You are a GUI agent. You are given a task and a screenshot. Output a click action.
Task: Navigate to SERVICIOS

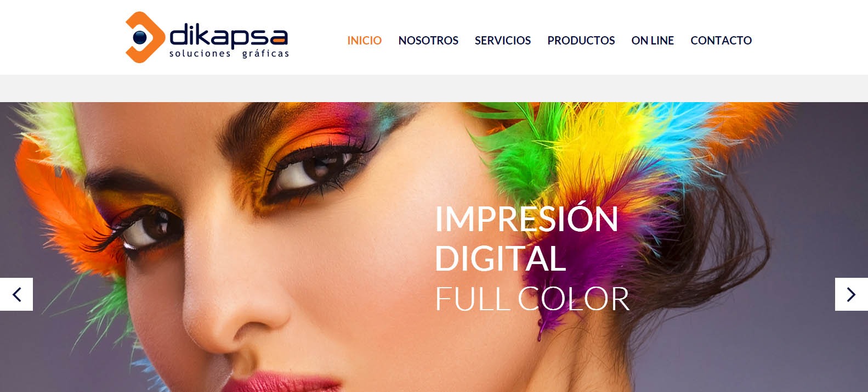coord(503,41)
